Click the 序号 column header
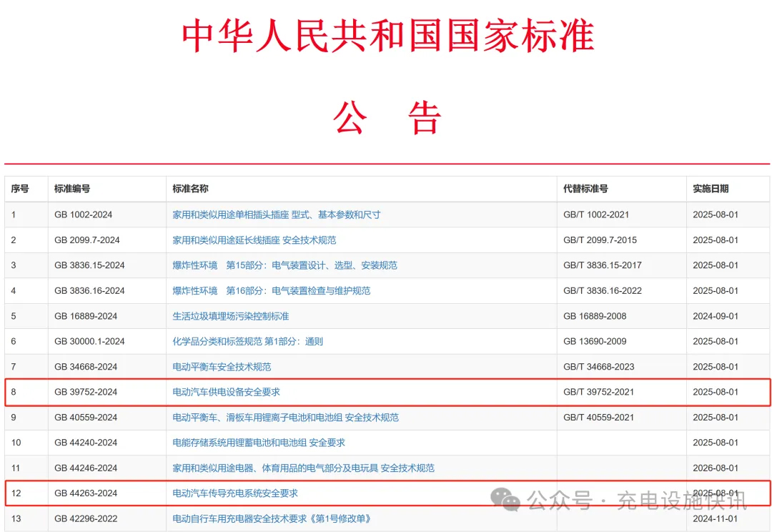 pos(20,189)
